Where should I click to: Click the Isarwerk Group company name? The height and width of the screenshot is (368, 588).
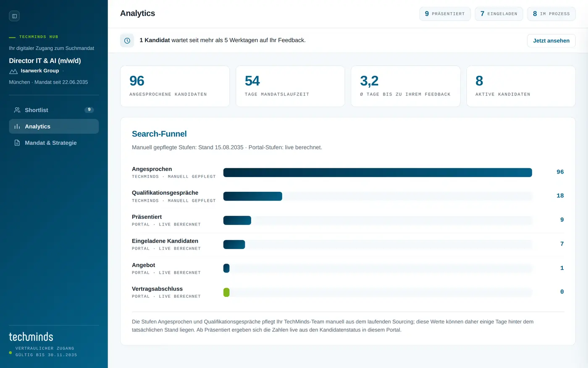coord(40,71)
